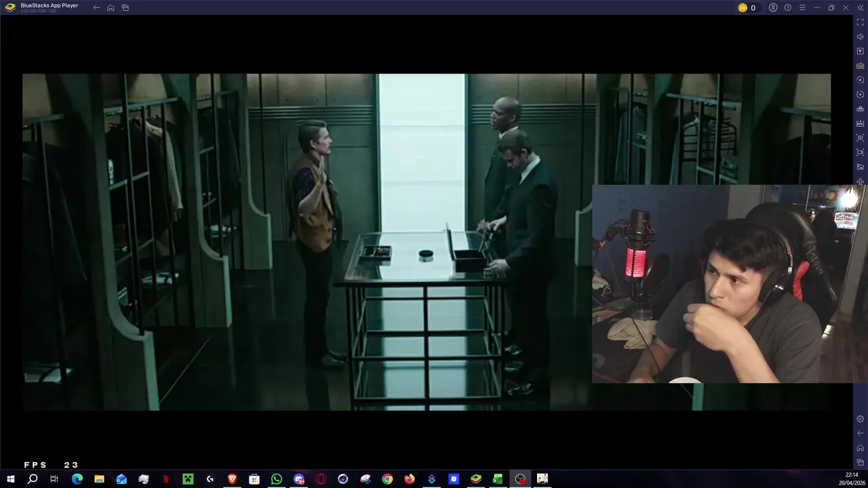Open WhatsApp from the taskbar
This screenshot has width=868, height=488.
tap(277, 479)
